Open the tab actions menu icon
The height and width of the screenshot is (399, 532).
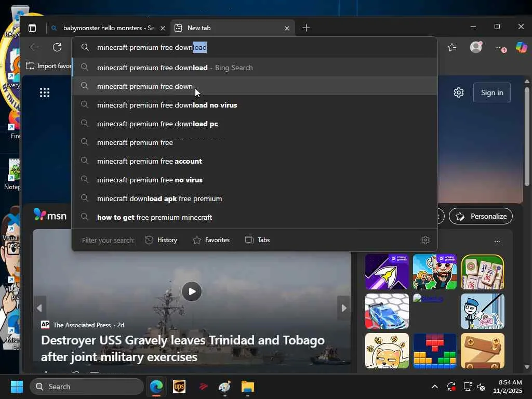point(32,28)
